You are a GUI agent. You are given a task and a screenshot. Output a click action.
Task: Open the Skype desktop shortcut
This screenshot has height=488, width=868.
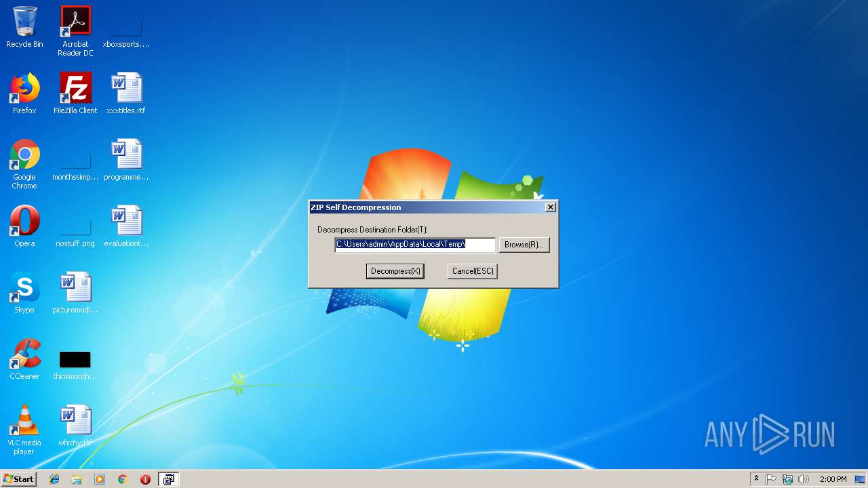(24, 293)
